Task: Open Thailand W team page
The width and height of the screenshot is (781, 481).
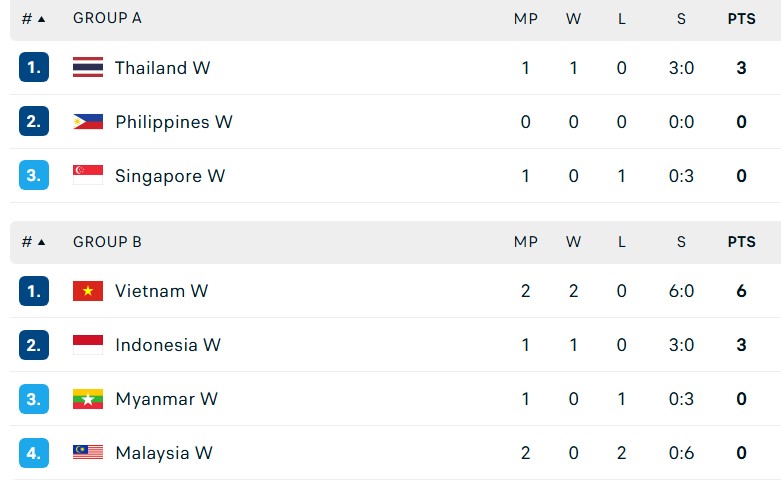Action: coord(162,68)
